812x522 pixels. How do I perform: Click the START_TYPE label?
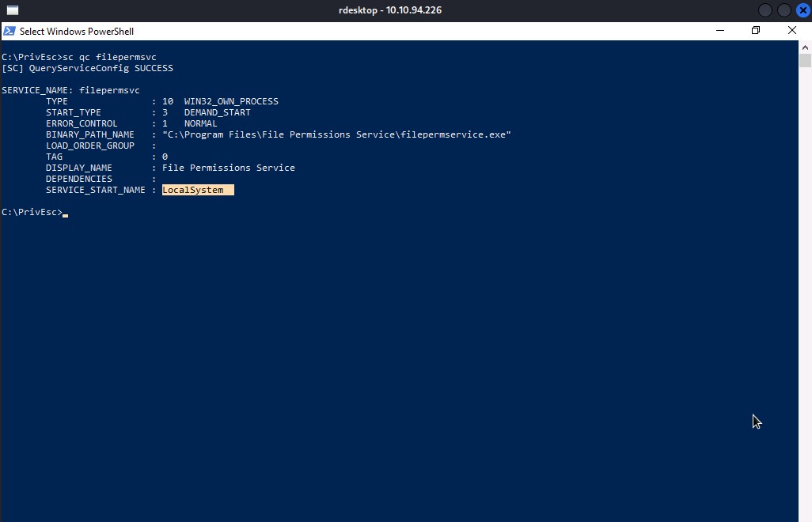click(74, 112)
